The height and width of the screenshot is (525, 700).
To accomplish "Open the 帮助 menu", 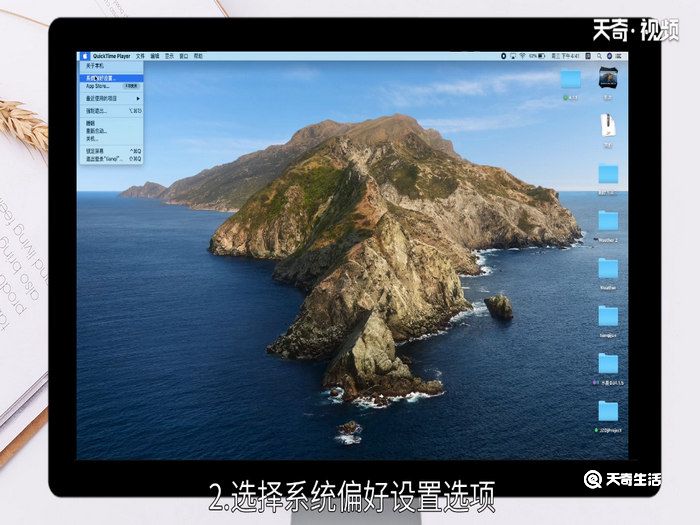I will click(198, 56).
